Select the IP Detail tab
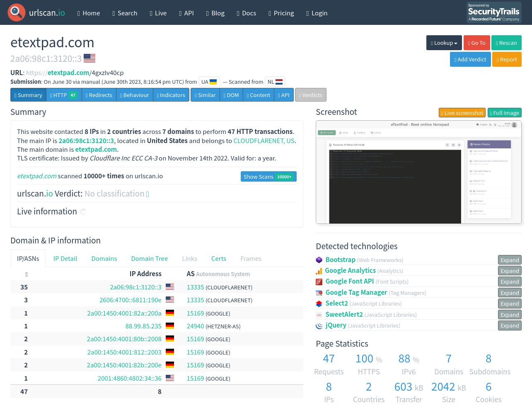This screenshot has width=532, height=408. [65, 259]
